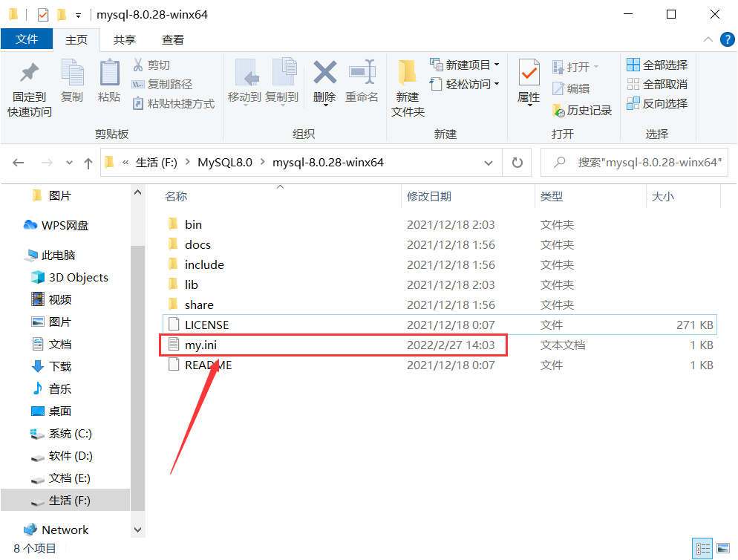
Task: Select the bin folder
Action: [x=194, y=224]
